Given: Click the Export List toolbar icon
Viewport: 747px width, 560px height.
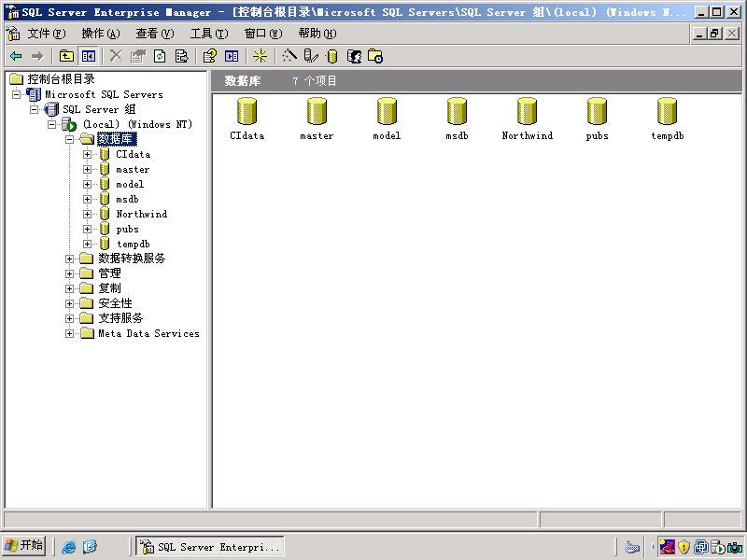Looking at the screenshot, I should pos(181,56).
